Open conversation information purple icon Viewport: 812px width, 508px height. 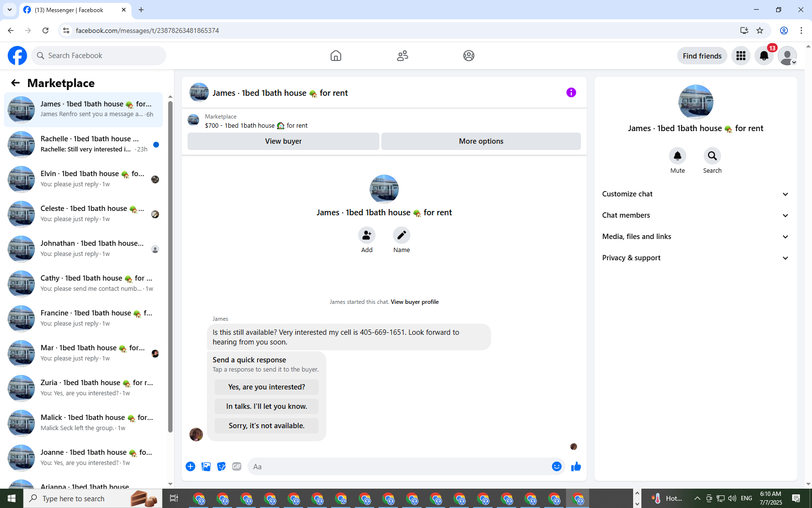pyautogui.click(x=571, y=92)
